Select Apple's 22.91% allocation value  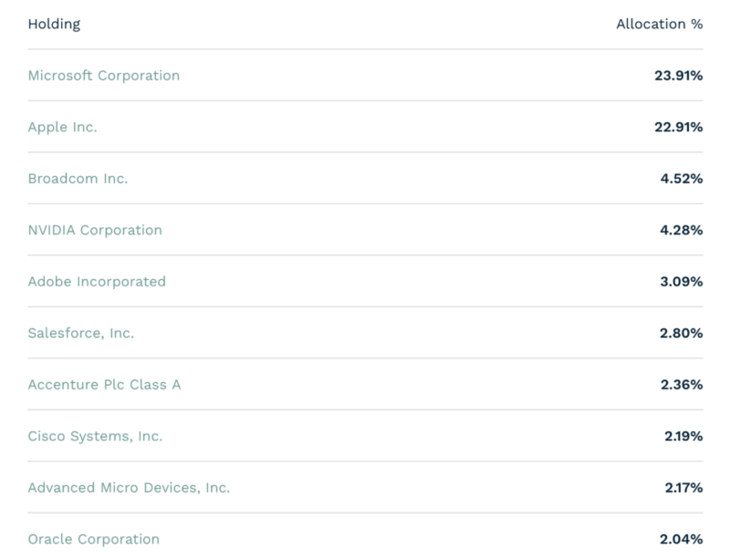pyautogui.click(x=678, y=127)
